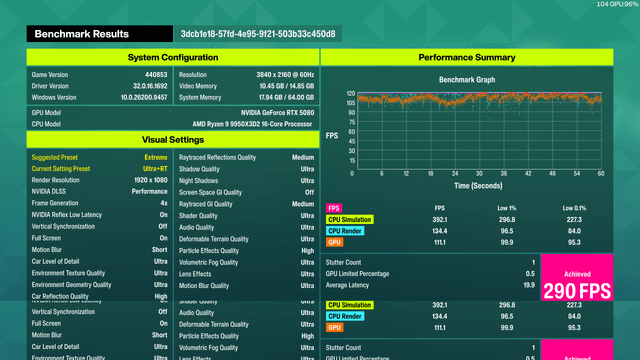This screenshot has width=640, height=360.
Task: Click Average Latency value 19.9
Action: [529, 285]
